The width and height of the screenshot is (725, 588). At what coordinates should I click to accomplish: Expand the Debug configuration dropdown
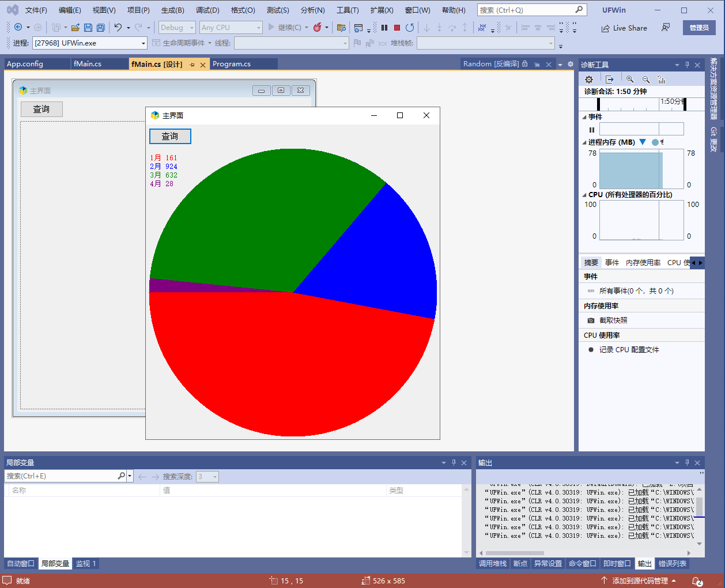pos(191,28)
